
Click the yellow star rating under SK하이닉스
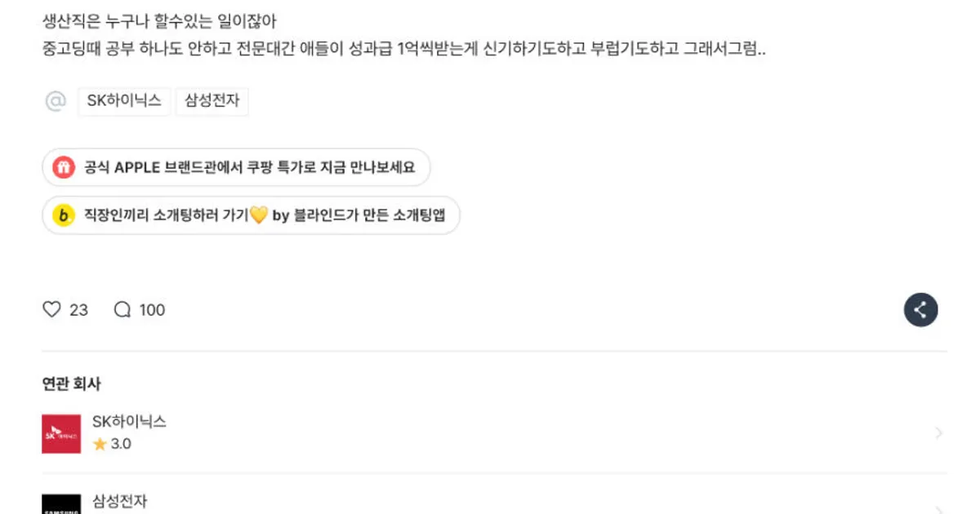pos(100,445)
